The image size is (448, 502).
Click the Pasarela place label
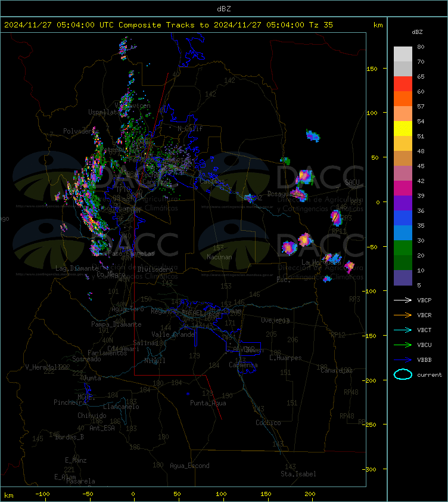point(80,481)
